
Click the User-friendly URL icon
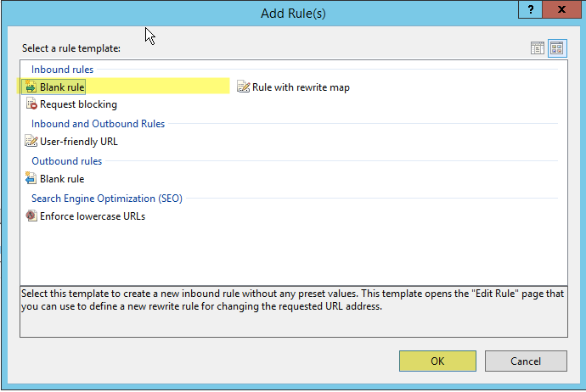click(x=31, y=141)
